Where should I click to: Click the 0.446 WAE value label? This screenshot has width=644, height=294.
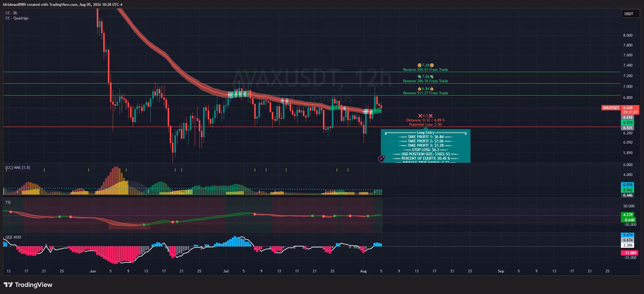click(x=628, y=195)
